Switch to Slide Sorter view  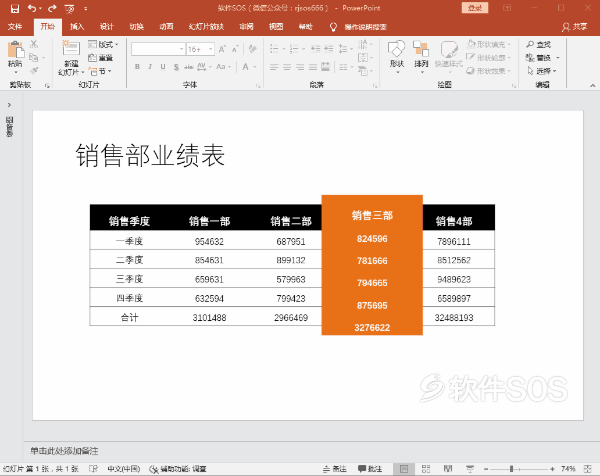426,469
